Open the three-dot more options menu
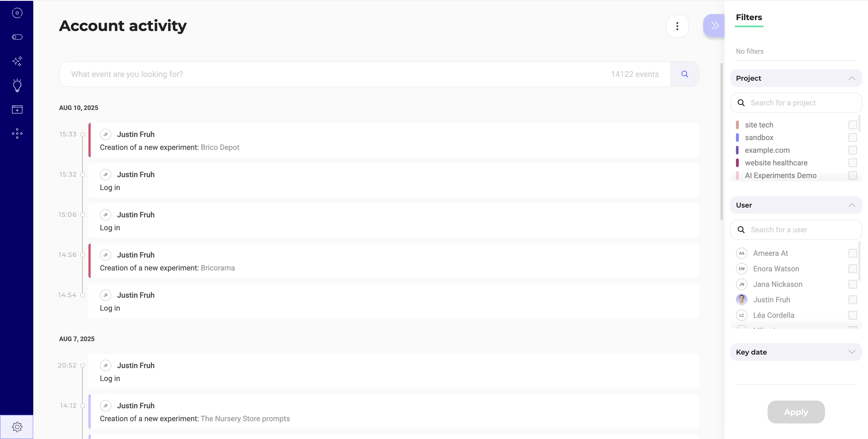868x439 pixels. (x=677, y=26)
